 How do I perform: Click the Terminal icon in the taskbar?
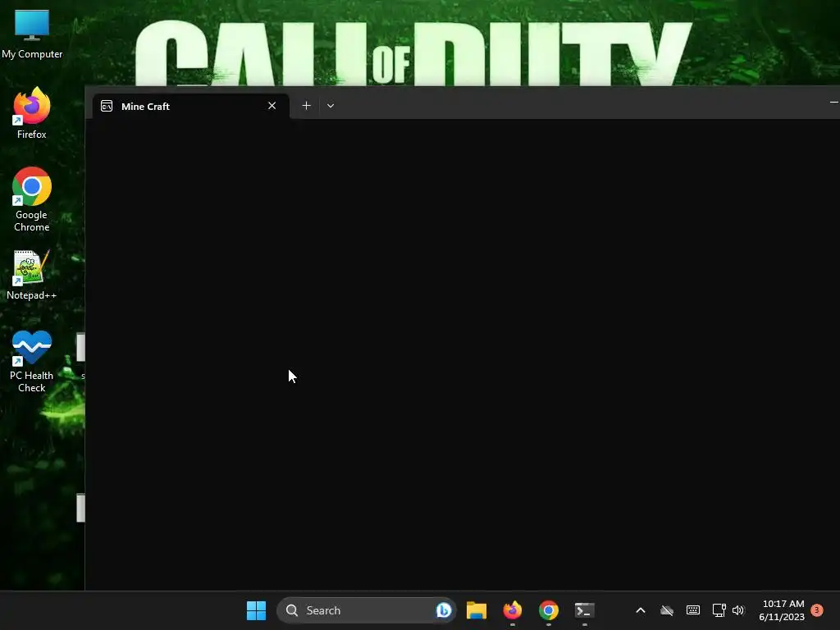tap(584, 610)
